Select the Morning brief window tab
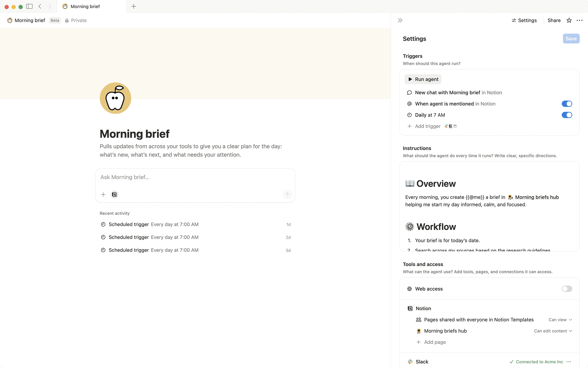Image resolution: width=588 pixels, height=368 pixels. click(85, 6)
